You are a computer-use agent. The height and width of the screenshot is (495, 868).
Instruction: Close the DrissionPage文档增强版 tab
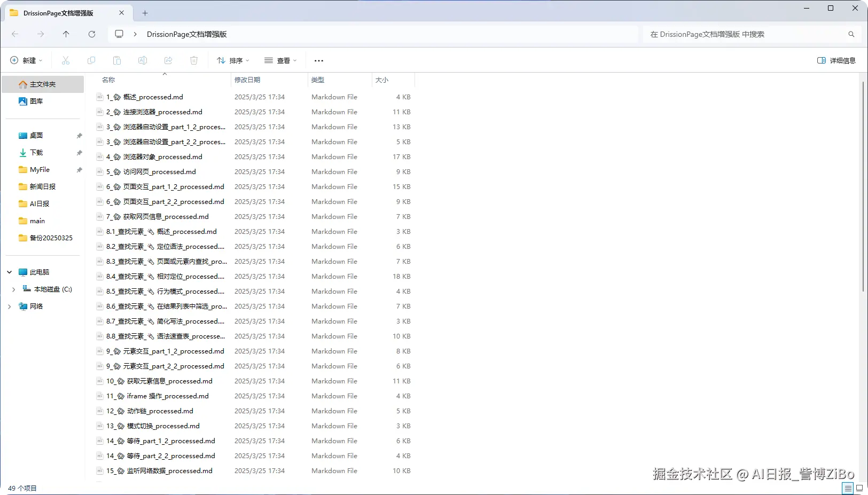[122, 13]
